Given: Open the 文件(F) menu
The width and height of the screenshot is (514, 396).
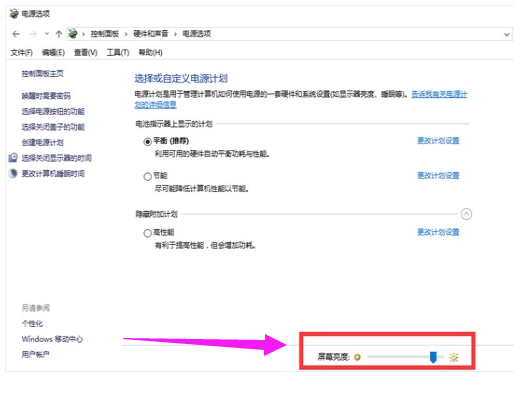Looking at the screenshot, I should [21, 53].
